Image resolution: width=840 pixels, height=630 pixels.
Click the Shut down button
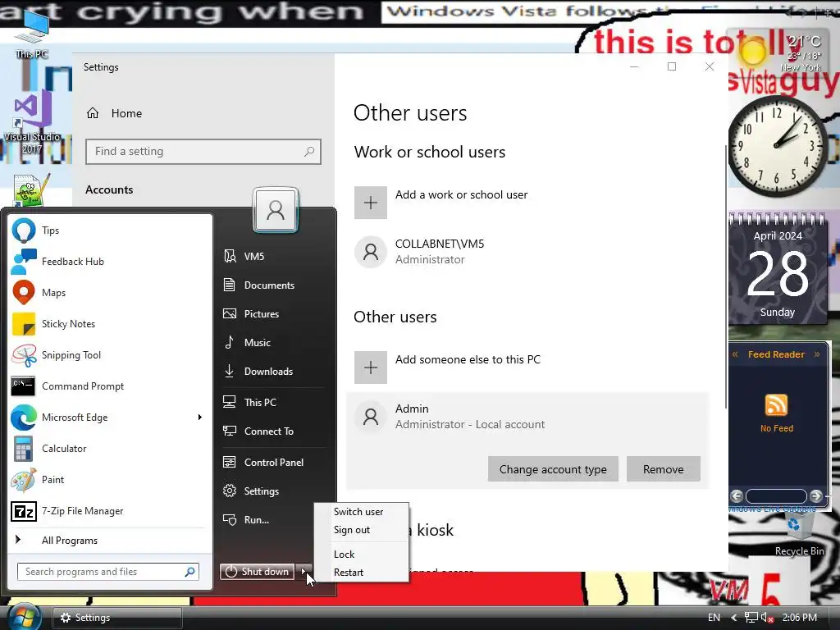[x=257, y=572]
